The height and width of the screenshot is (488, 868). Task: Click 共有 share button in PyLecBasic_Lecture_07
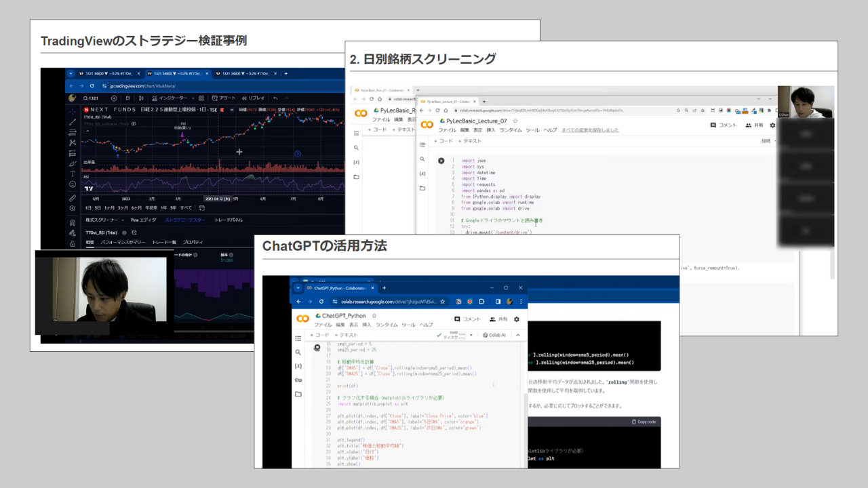pos(755,125)
